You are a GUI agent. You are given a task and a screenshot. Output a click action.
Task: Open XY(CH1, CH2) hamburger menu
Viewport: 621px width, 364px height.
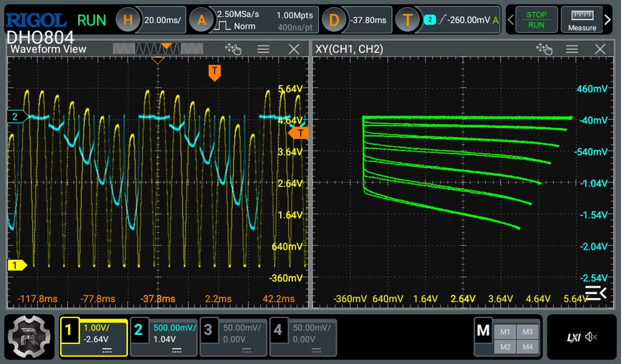coord(571,49)
